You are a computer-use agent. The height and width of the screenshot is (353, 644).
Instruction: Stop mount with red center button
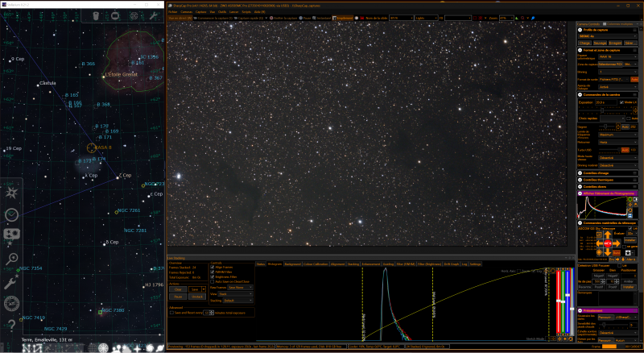coord(608,243)
